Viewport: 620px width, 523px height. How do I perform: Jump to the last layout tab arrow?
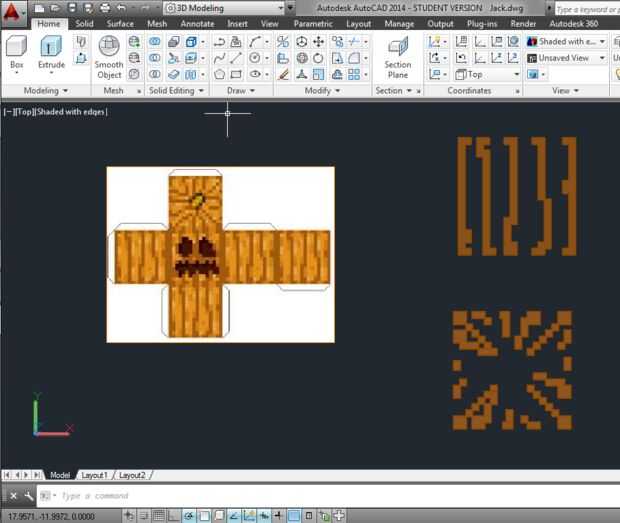(36, 475)
